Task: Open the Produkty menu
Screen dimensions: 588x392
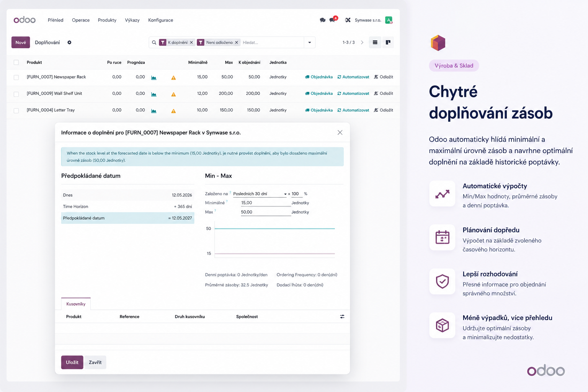Action: pyautogui.click(x=107, y=20)
